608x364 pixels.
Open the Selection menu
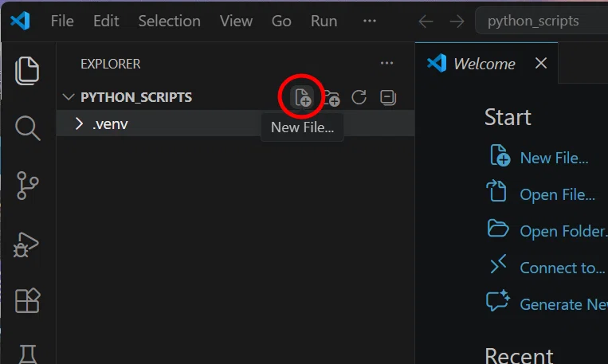(170, 21)
